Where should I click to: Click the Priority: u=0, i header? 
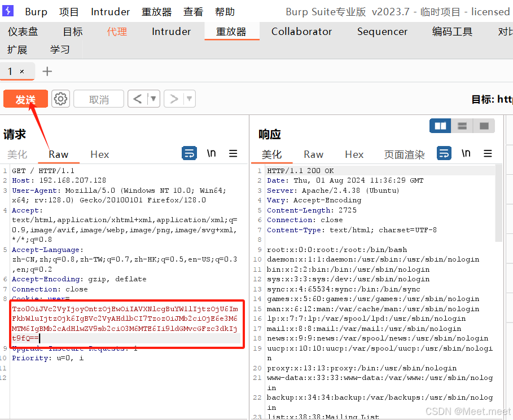(x=48, y=358)
